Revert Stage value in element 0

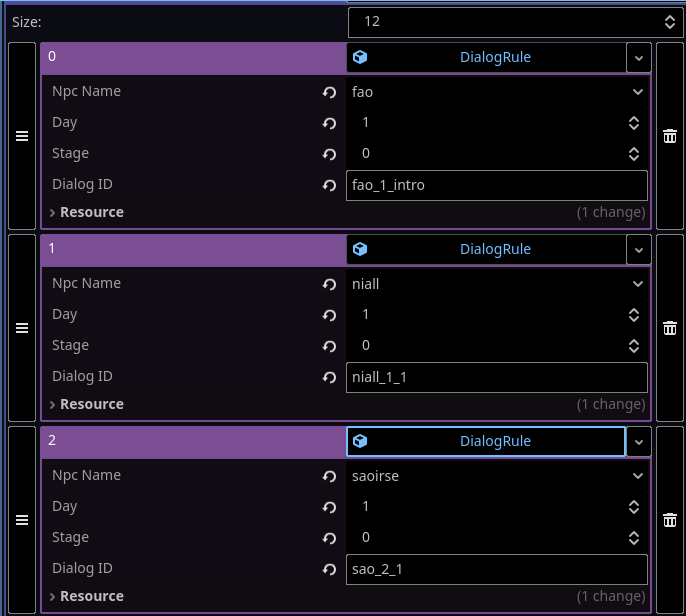(x=329, y=154)
